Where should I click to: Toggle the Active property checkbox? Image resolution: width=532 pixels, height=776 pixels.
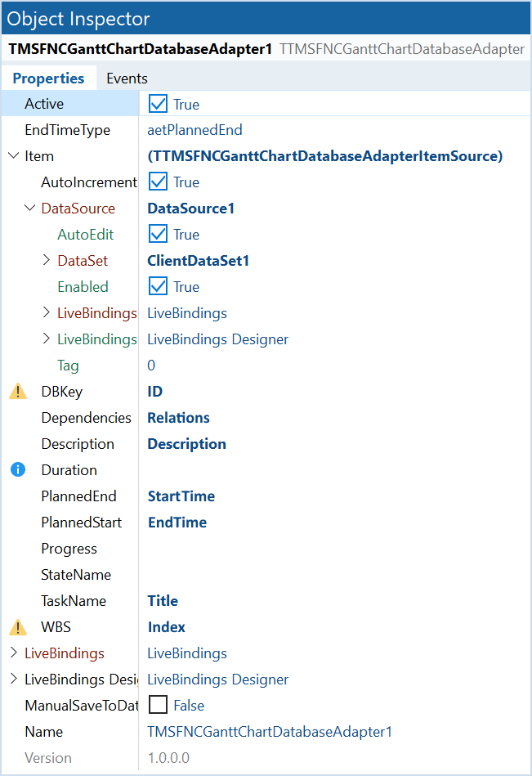point(159,104)
